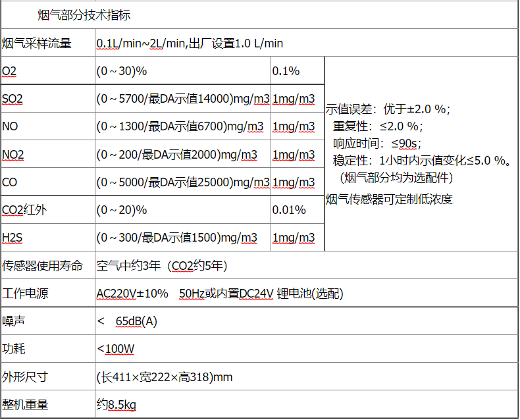The image size is (520, 420).
Task: Click the 0.01% resolution cell
Action: (x=288, y=211)
